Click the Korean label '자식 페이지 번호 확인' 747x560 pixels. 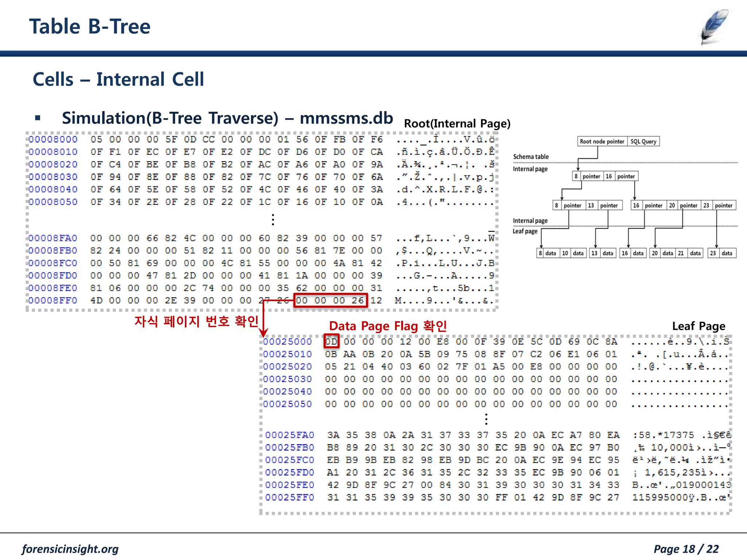click(x=196, y=321)
